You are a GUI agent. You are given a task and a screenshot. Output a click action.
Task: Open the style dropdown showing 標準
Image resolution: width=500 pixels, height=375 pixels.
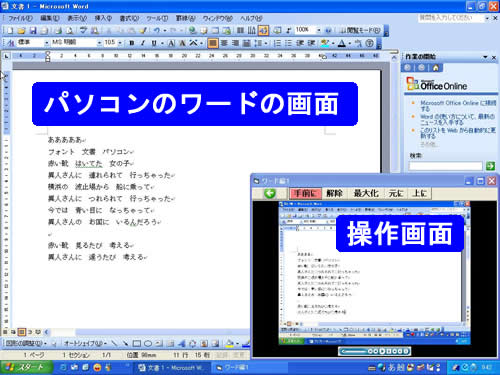(x=46, y=43)
